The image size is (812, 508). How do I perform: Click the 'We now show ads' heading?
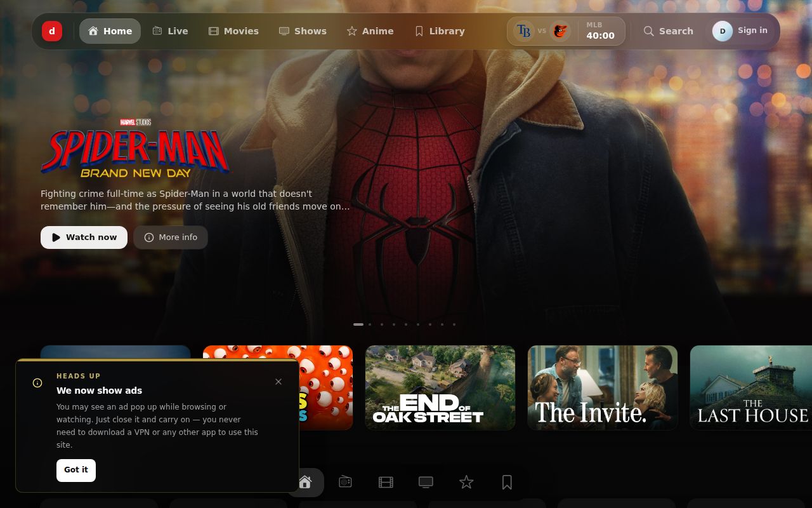100,391
